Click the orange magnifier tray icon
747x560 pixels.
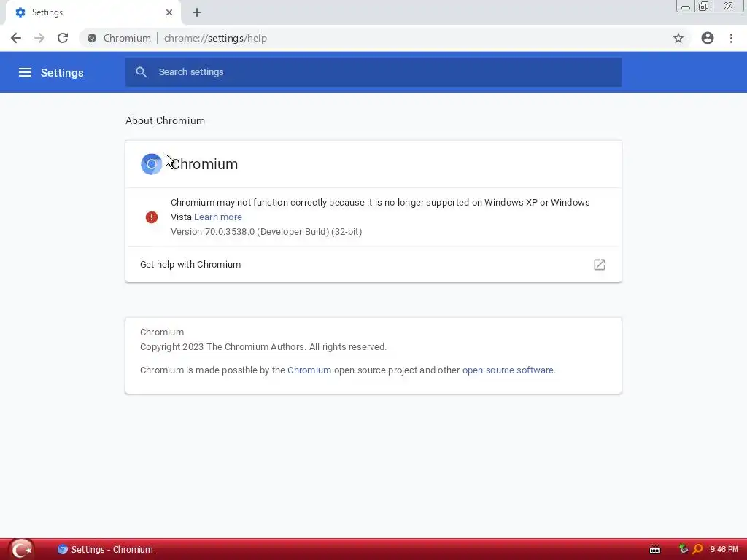697,549
